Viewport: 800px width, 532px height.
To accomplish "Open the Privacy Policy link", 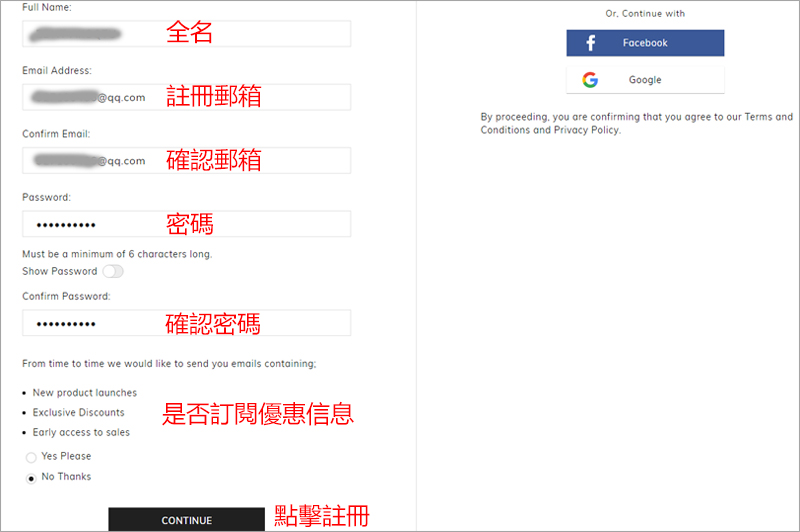I will [586, 130].
